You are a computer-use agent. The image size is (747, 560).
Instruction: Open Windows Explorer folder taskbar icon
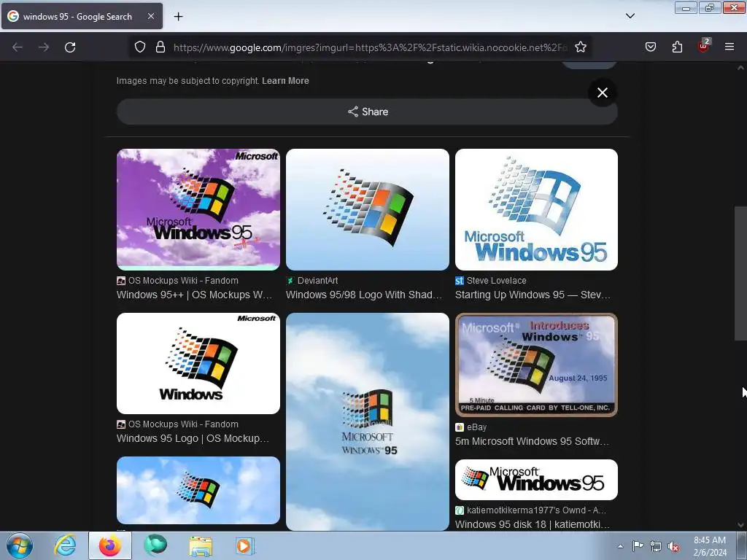pyautogui.click(x=201, y=545)
